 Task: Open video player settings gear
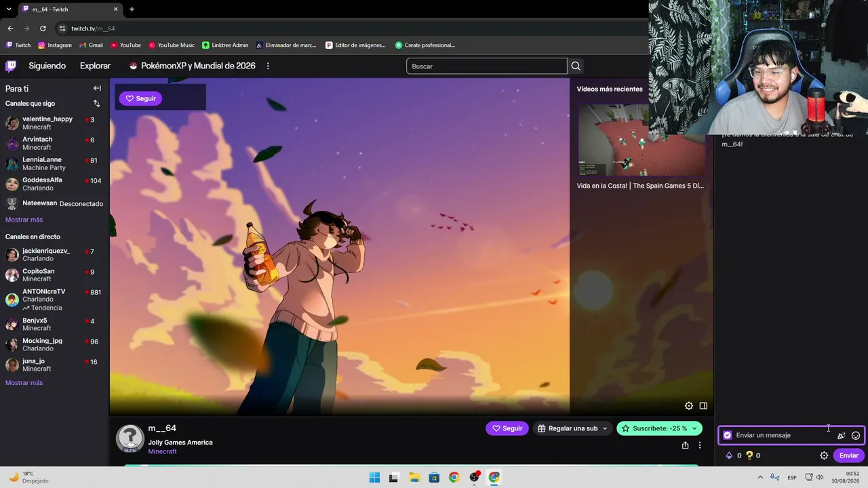pyautogui.click(x=689, y=406)
